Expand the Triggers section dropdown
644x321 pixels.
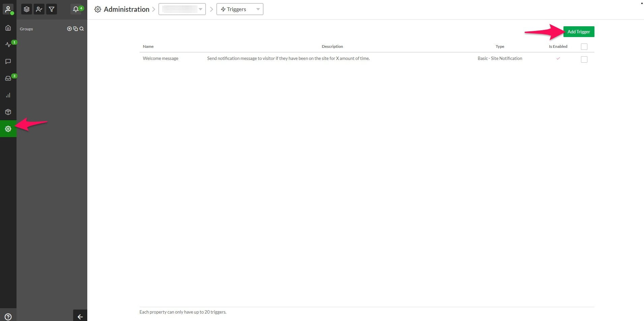(x=240, y=9)
